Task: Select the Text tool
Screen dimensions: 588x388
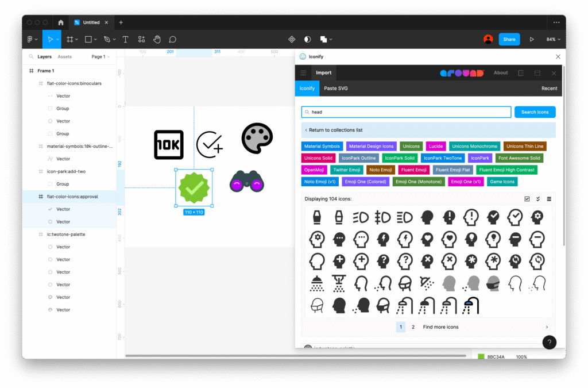Action: (125, 39)
